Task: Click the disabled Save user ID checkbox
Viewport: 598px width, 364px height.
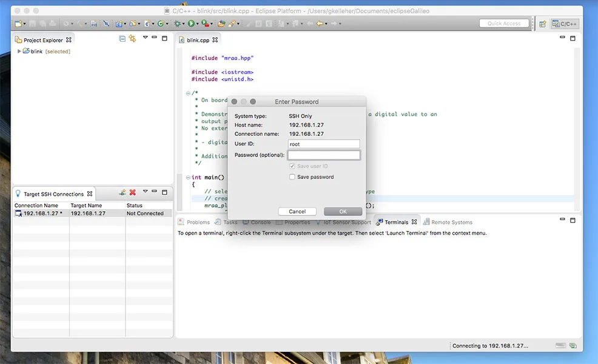Action: point(292,166)
